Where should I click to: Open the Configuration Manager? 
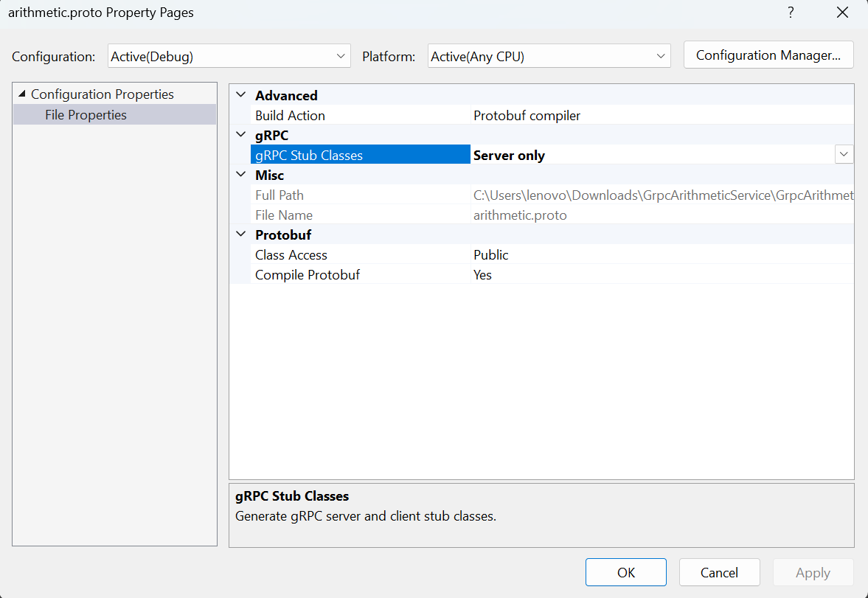(x=768, y=55)
